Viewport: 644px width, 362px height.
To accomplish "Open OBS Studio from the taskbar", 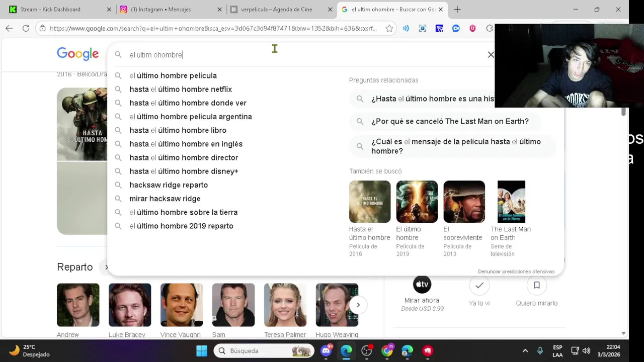I will [x=367, y=351].
